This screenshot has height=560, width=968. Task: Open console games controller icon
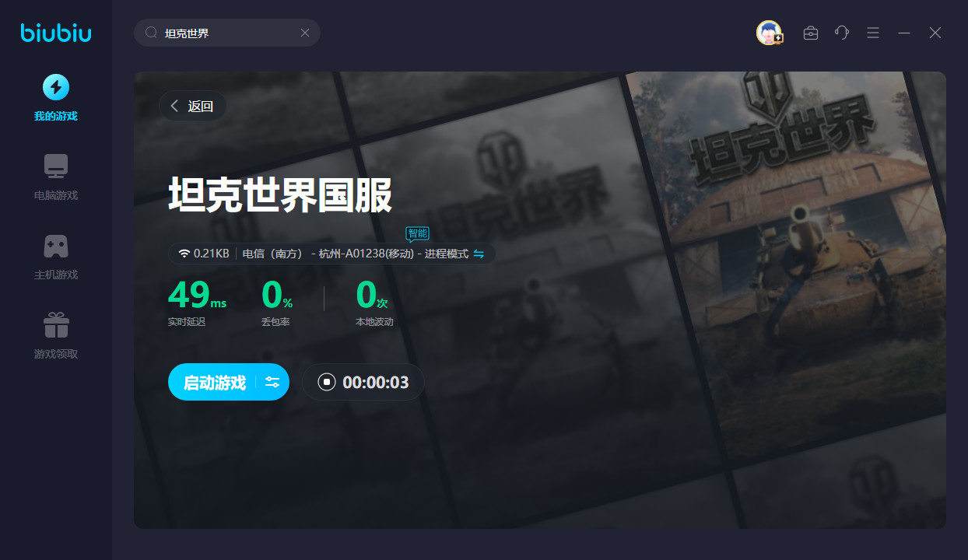click(x=56, y=246)
